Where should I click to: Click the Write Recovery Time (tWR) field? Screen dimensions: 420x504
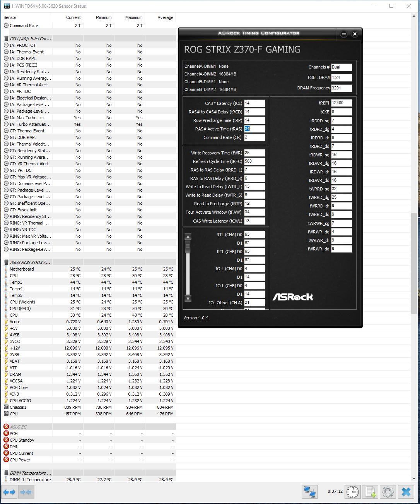click(x=254, y=153)
